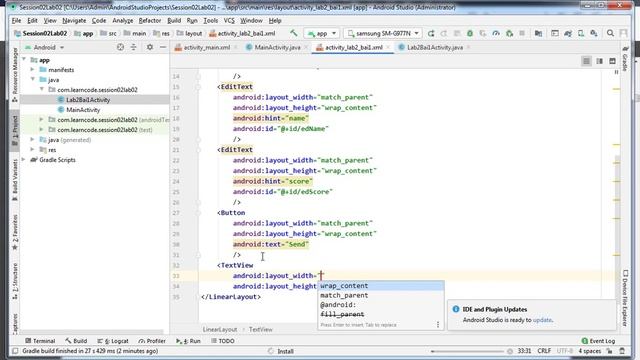Screen dimensions: 640x360
Task: Open the File menu
Action: click(x=16, y=20)
